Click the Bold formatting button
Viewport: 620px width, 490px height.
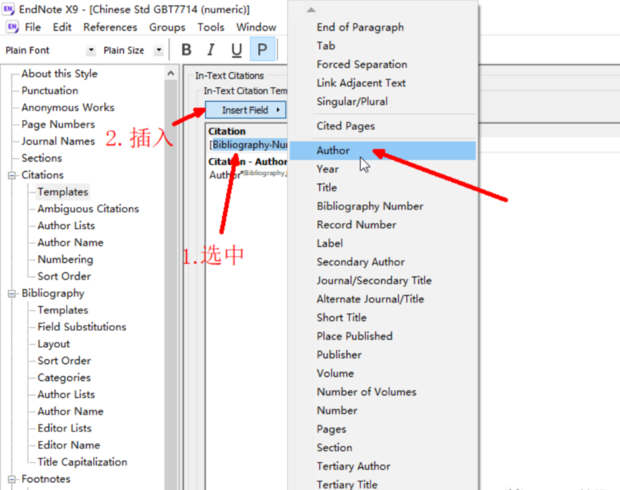186,50
